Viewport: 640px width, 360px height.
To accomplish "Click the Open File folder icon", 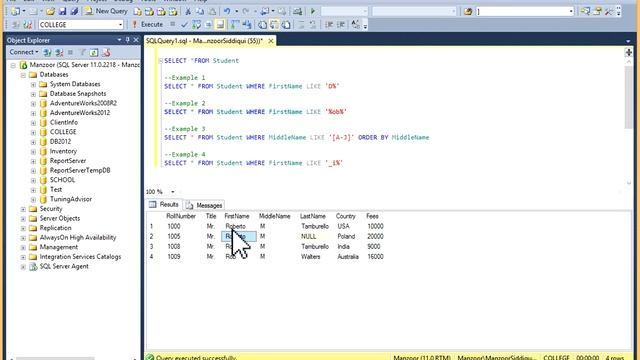I will (x=50, y=11).
